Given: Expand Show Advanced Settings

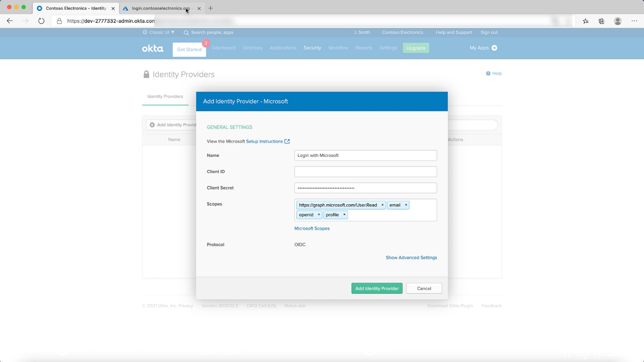Looking at the screenshot, I should click(411, 257).
